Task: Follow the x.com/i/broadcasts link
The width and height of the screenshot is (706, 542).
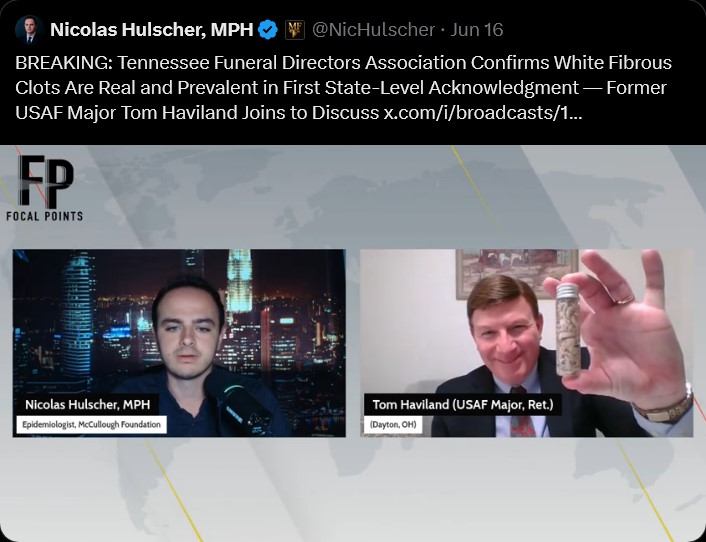Action: click(x=483, y=113)
